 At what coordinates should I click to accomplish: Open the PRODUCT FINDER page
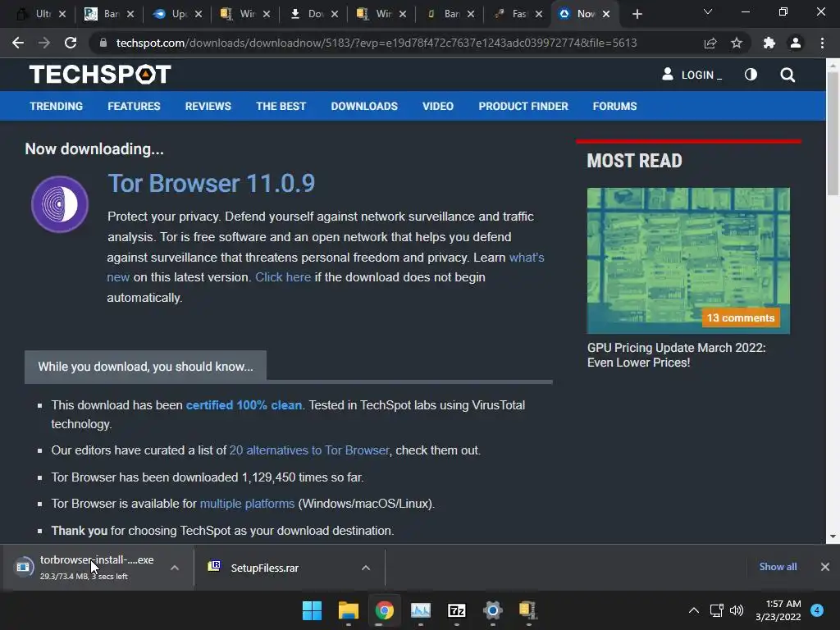[523, 106]
